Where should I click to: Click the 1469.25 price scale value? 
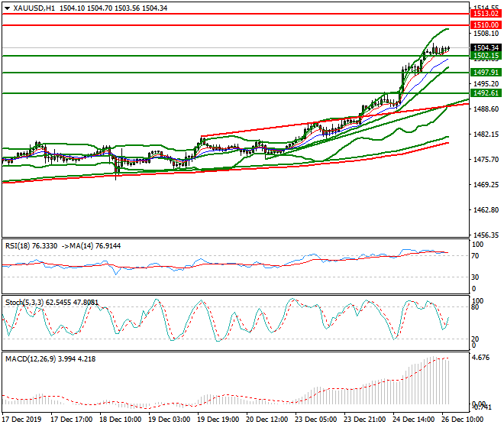click(486, 185)
